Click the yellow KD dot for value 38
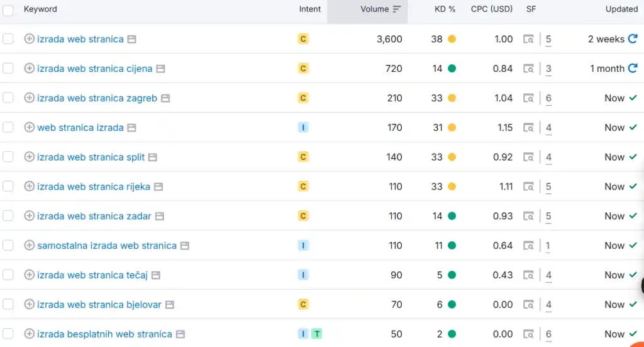This screenshot has height=347, width=644. coord(452,39)
